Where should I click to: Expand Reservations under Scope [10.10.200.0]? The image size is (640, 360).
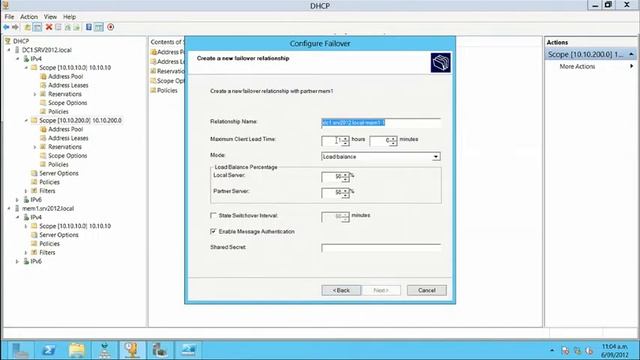pyautogui.click(x=35, y=147)
